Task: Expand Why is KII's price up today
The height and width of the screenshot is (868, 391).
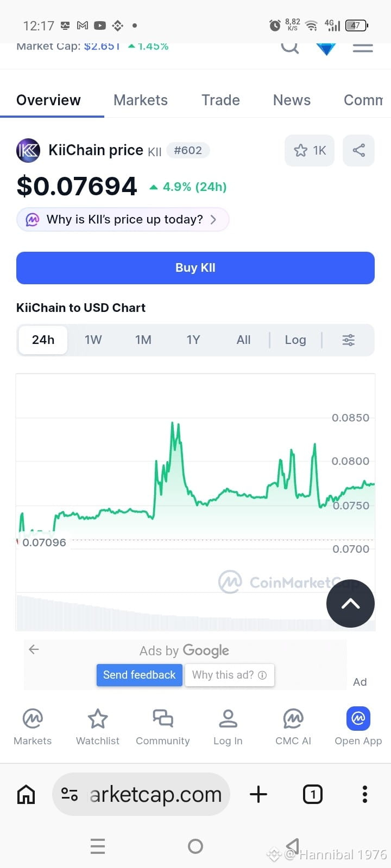Action: (123, 220)
